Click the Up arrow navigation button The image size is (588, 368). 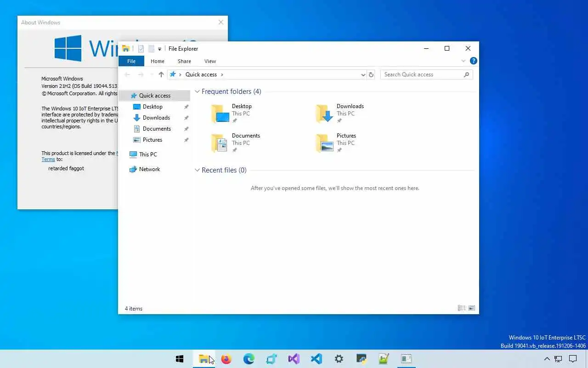point(161,75)
